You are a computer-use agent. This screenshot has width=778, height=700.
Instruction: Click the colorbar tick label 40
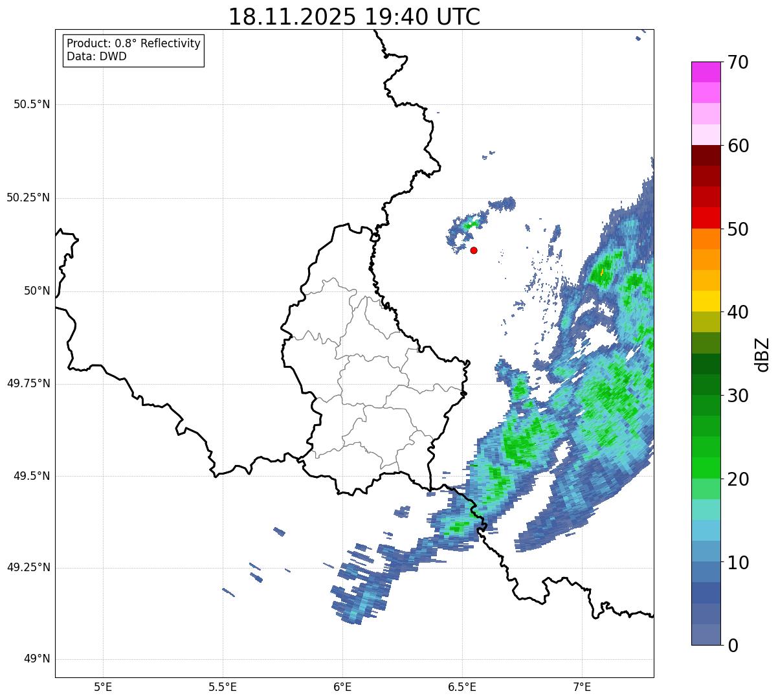click(x=738, y=312)
